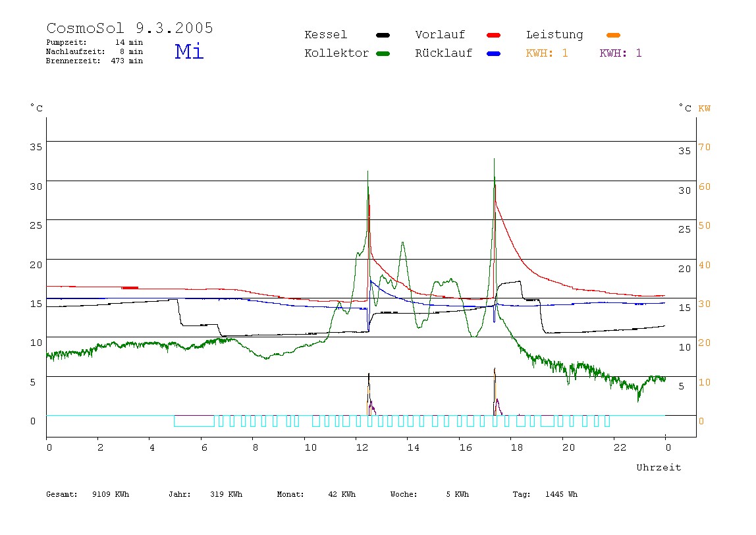Click the orange 70 KW scale label
This screenshot has height=535, width=756.
(x=705, y=147)
